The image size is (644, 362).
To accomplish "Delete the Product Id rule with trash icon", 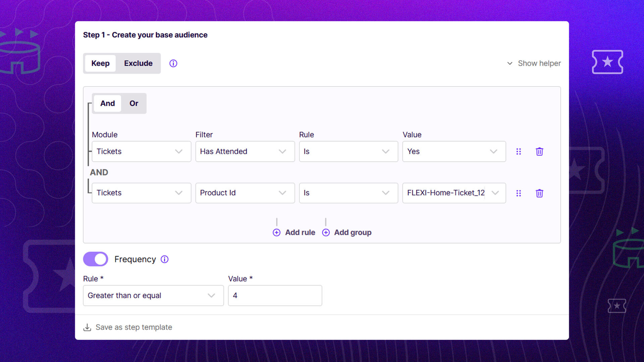I will point(539,193).
